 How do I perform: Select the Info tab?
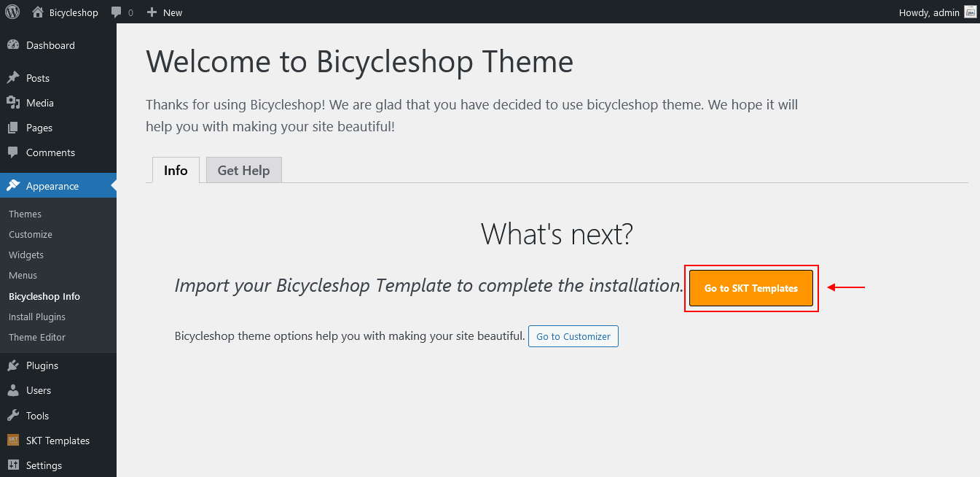[x=176, y=170]
